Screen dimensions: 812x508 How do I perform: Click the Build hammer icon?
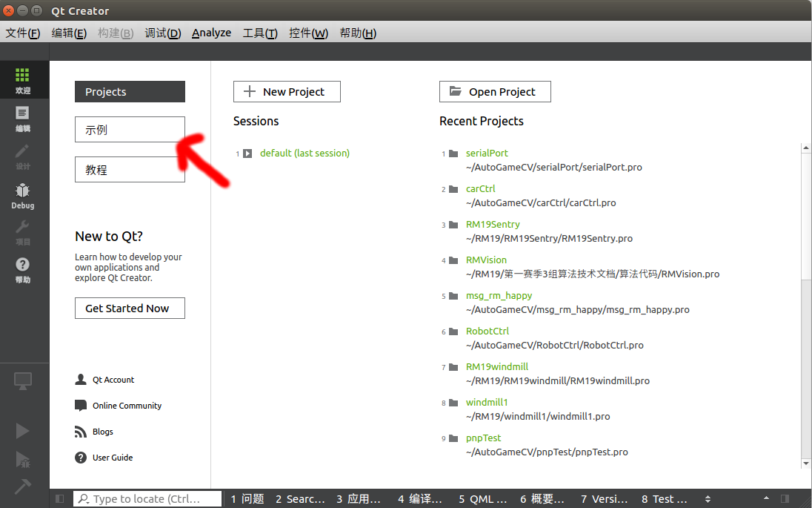[22, 486]
